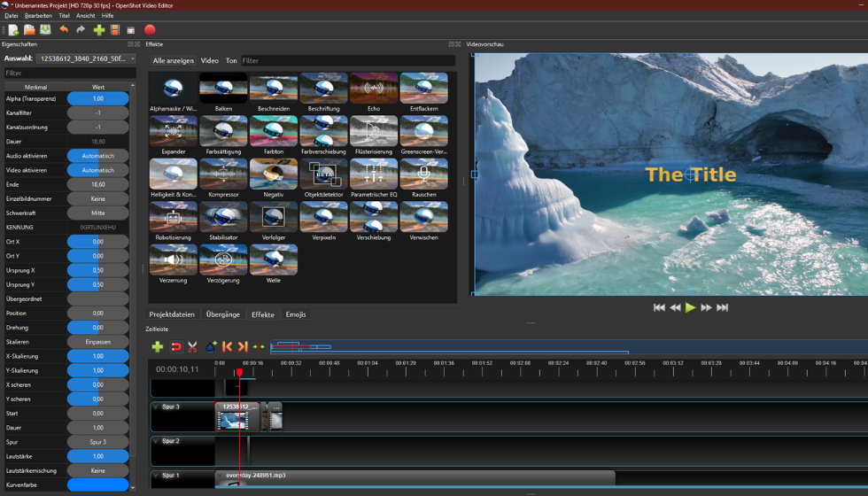Select the Balken effect

click(223, 88)
